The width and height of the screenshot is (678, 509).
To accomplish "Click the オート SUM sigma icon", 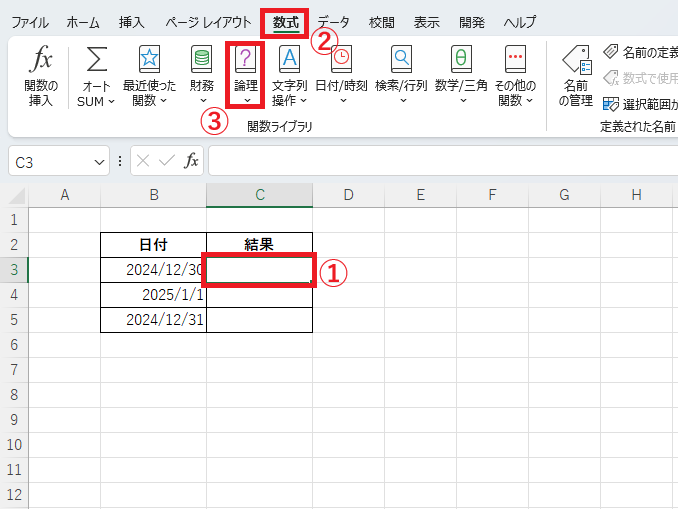I will [96, 59].
